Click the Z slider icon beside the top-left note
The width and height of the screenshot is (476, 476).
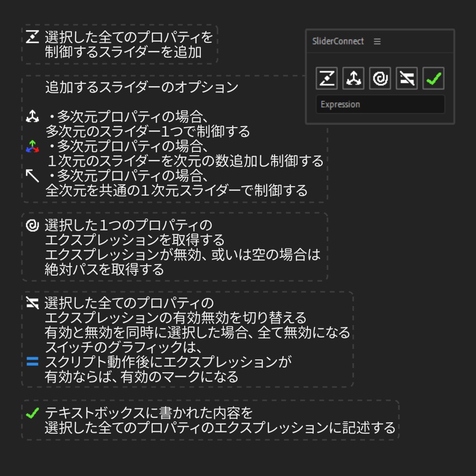[x=31, y=37]
